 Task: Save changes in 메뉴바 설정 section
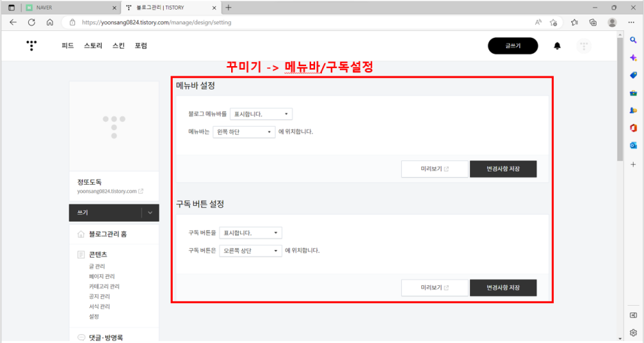[503, 169]
